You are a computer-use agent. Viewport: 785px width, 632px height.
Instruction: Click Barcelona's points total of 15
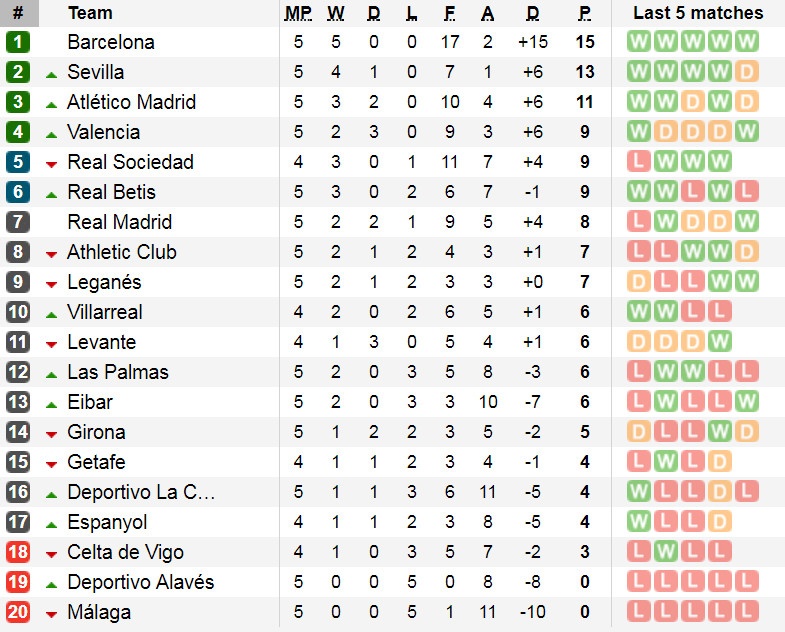point(585,42)
